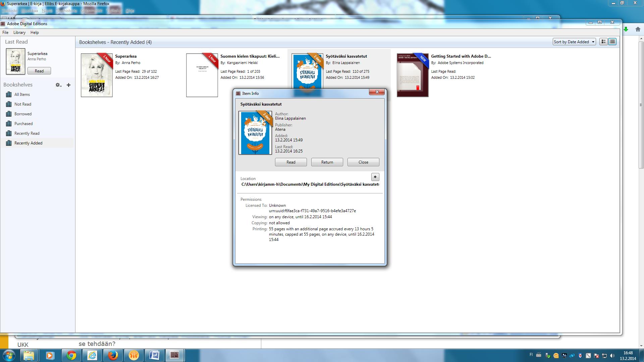This screenshot has height=362, width=644.
Task: Click Adobe Digital Editions taskbar icon
Action: [174, 355]
